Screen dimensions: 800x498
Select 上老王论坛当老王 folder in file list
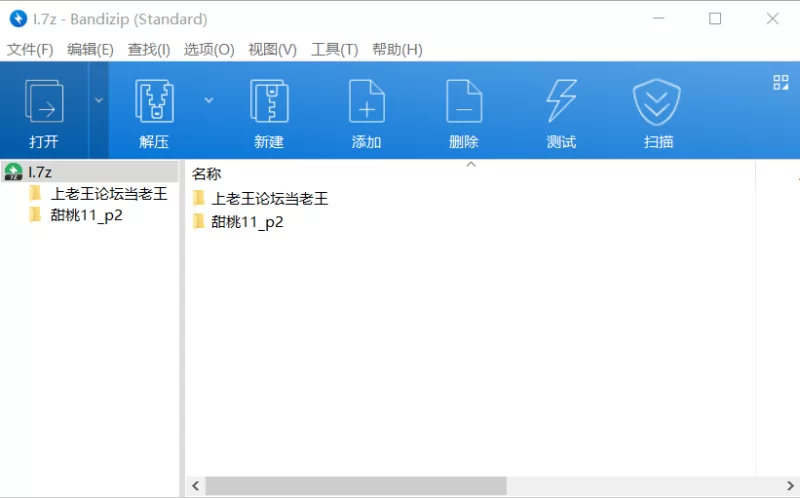(x=270, y=198)
